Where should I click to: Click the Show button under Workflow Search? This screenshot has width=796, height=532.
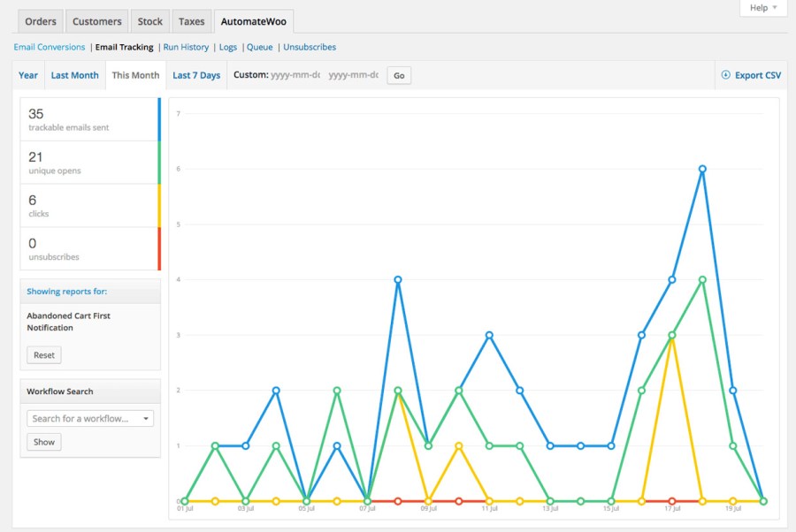[x=44, y=442]
